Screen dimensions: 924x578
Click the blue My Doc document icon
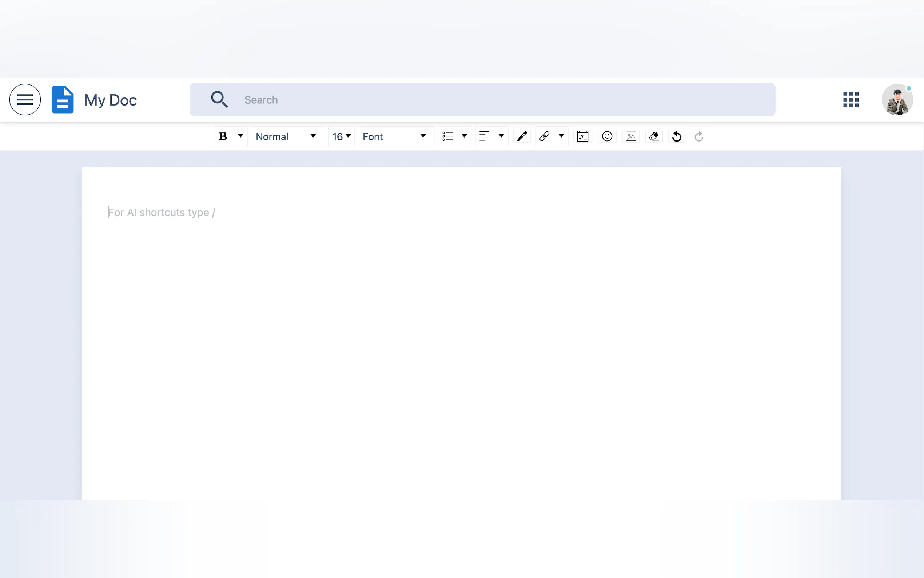[63, 100]
